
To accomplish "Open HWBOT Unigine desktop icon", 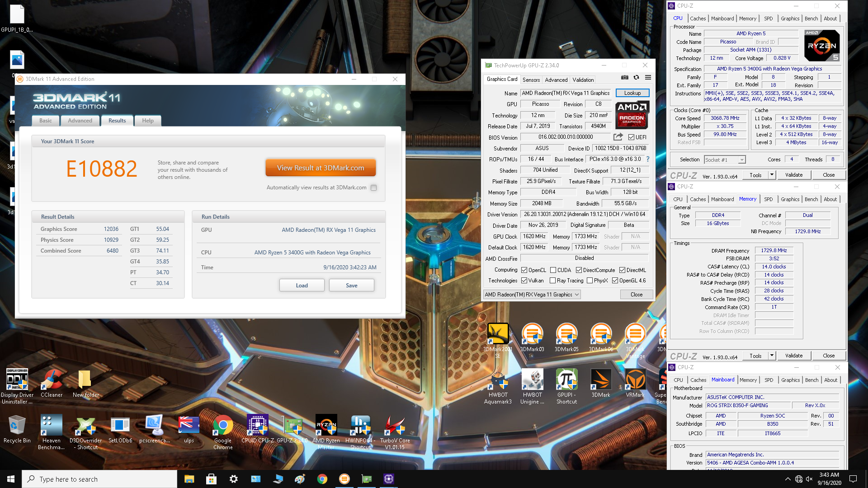I will [x=532, y=386].
